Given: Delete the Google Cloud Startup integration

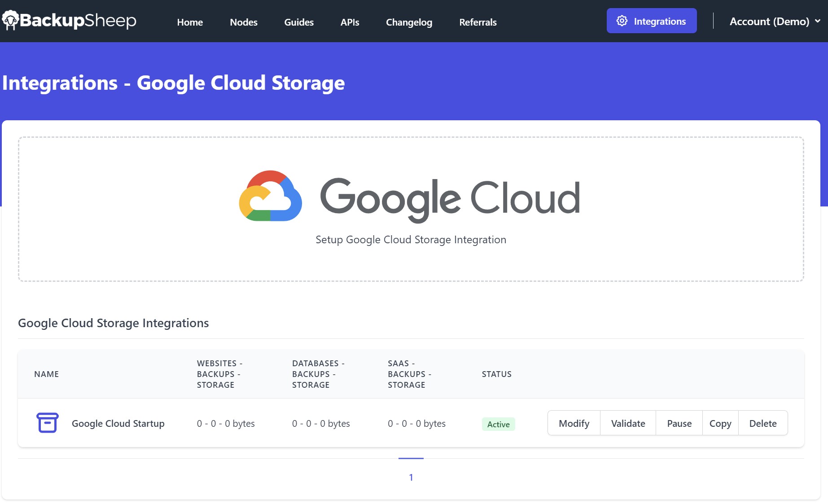Looking at the screenshot, I should 763,423.
